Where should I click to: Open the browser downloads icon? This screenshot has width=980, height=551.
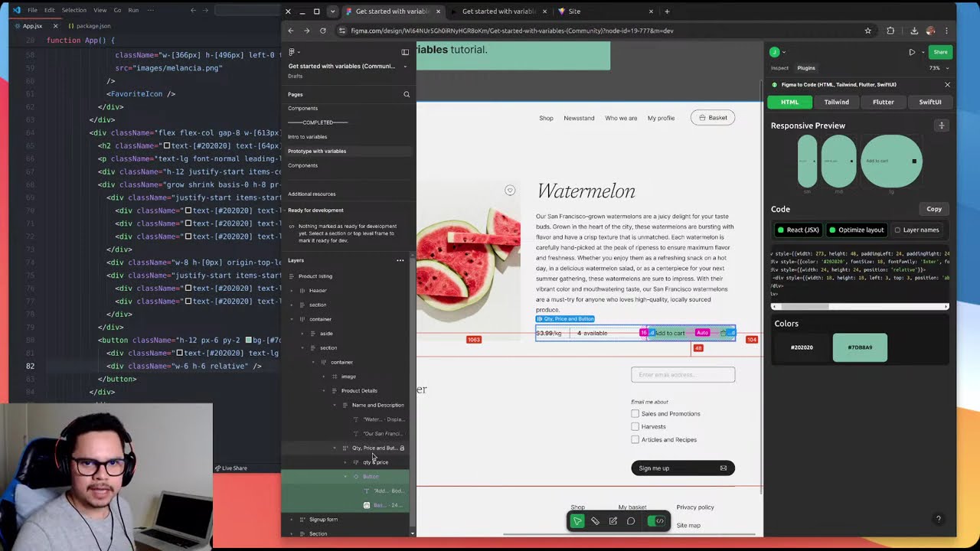pyautogui.click(x=914, y=31)
